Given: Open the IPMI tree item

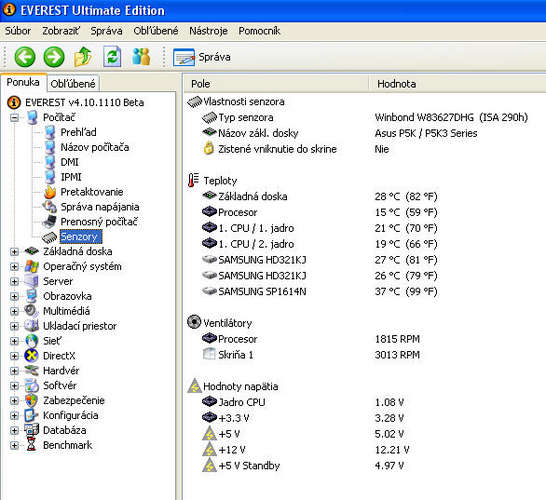Looking at the screenshot, I should pyautogui.click(x=71, y=177).
